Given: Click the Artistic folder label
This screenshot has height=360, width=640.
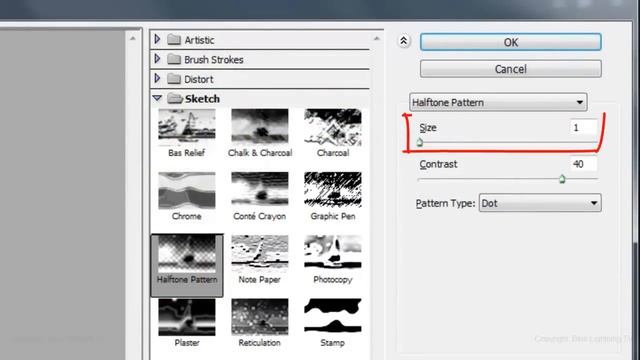Looking at the screenshot, I should (199, 40).
